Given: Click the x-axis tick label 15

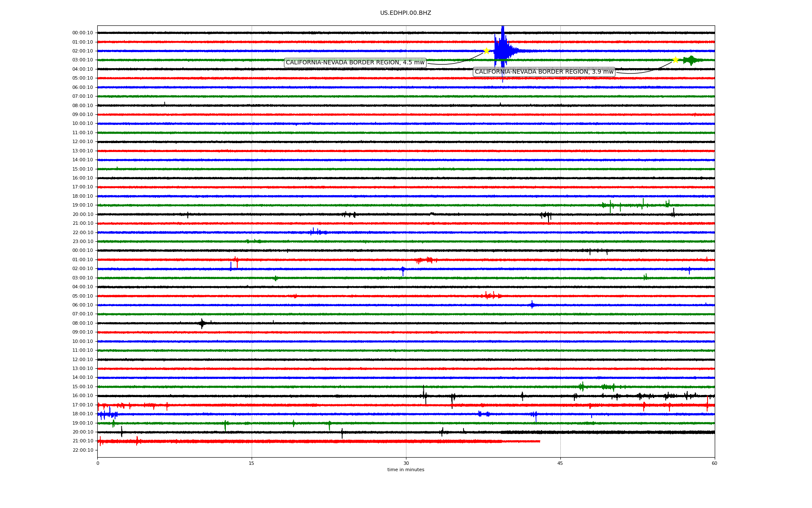Looking at the screenshot, I should [252, 463].
